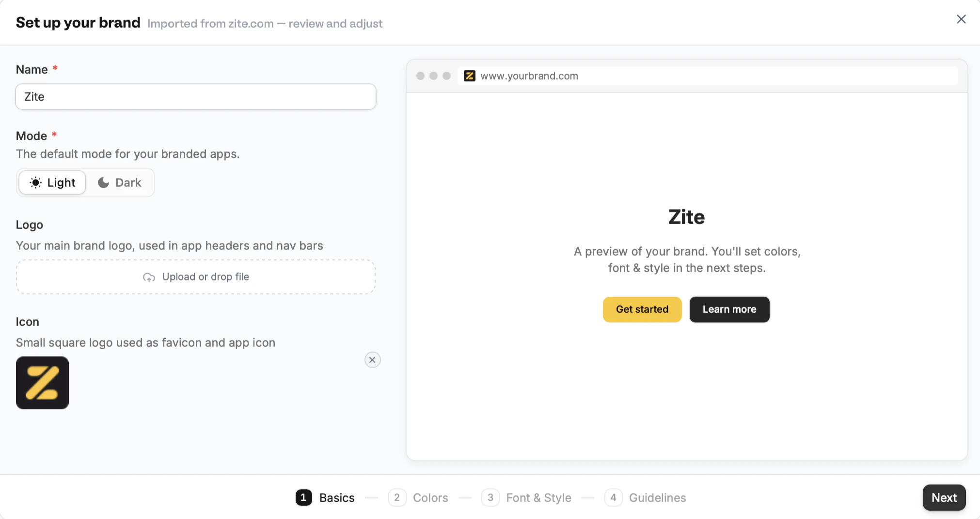Click the Mode field label

32,136
